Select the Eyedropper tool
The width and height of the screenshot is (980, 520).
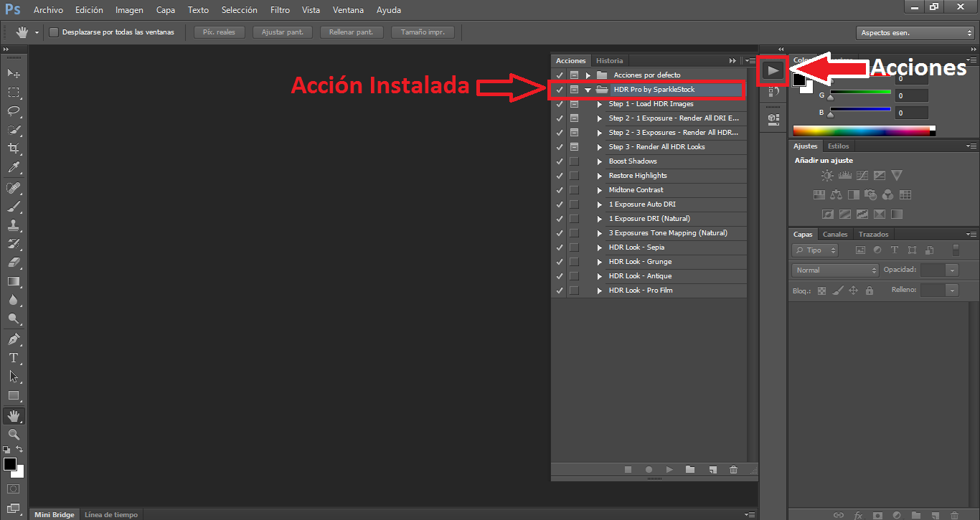coord(14,168)
